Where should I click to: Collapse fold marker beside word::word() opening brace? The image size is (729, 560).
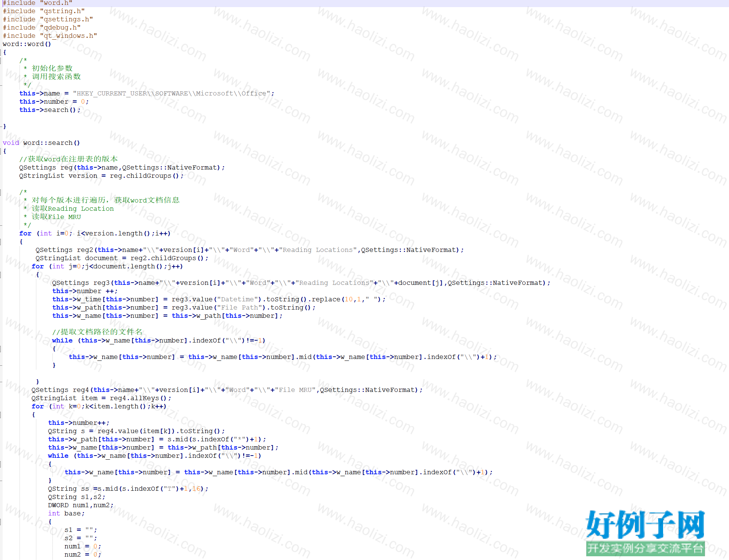(1, 52)
